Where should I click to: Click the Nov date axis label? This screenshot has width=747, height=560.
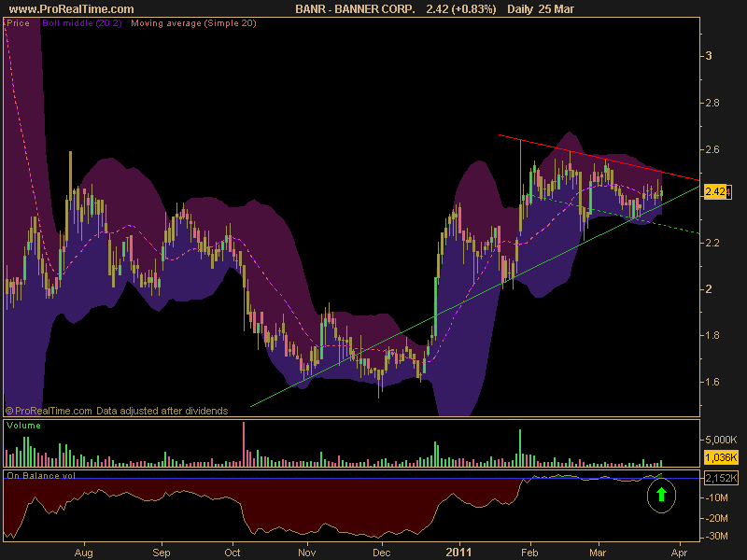(307, 553)
